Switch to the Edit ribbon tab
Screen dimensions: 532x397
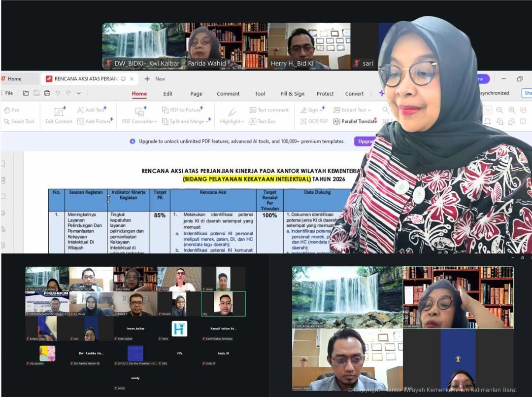pyautogui.click(x=168, y=94)
